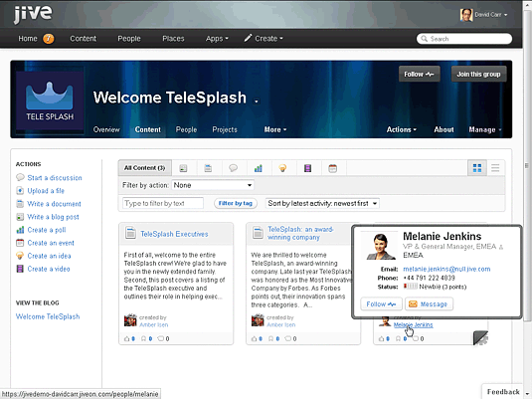This screenshot has width=532, height=399.
Task: Open the TeleSplash Executives document title
Action: click(x=174, y=234)
